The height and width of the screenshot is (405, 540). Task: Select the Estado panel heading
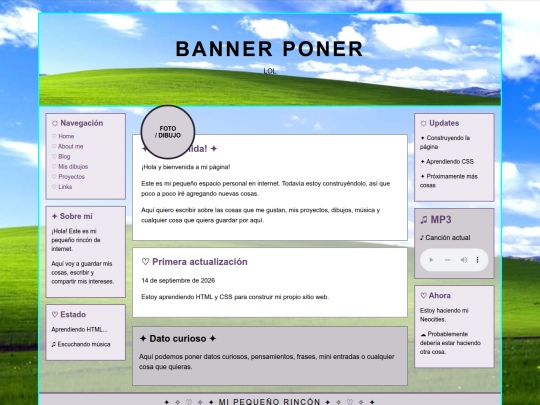(x=68, y=314)
